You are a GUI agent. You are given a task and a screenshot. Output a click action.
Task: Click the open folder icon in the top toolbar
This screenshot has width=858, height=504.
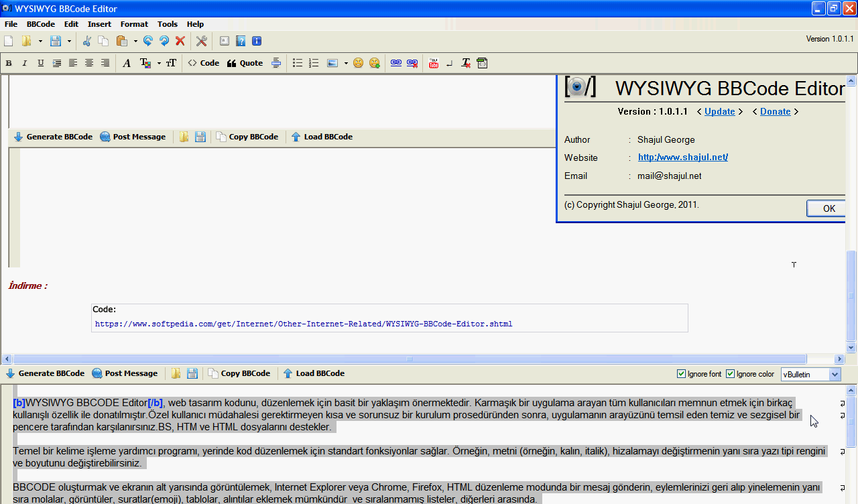(x=26, y=42)
